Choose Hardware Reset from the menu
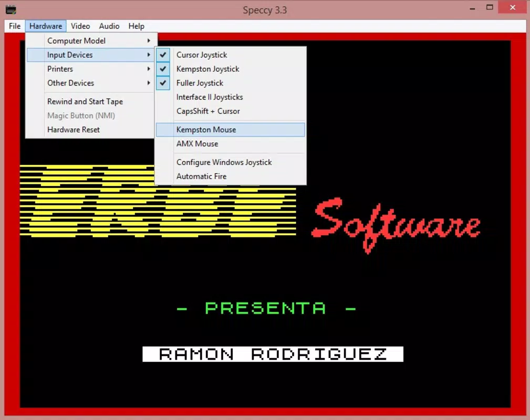530x420 pixels. click(90, 130)
